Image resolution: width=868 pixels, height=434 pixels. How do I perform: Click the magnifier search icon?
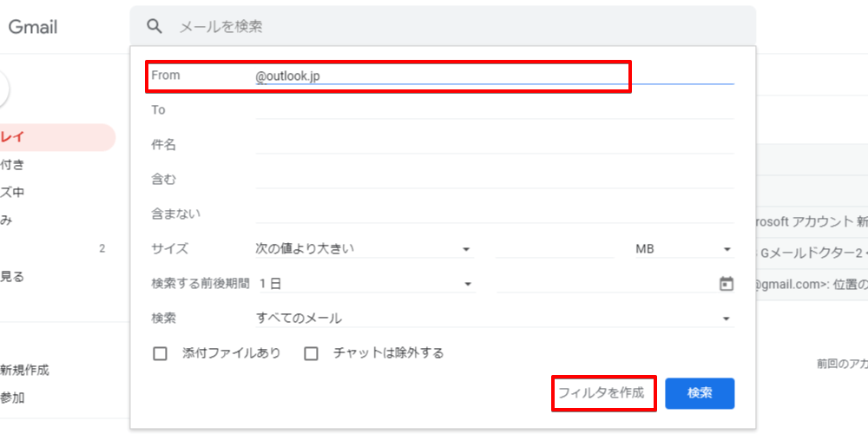point(155,27)
